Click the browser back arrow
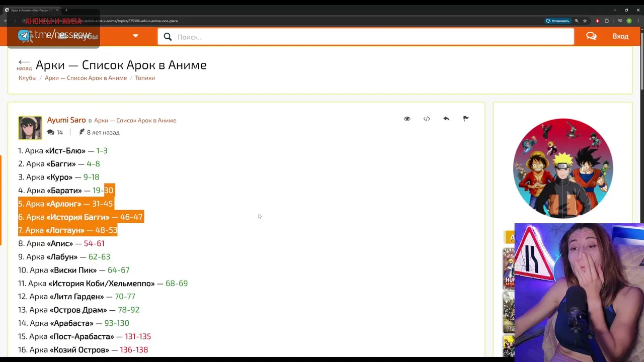 point(6,21)
